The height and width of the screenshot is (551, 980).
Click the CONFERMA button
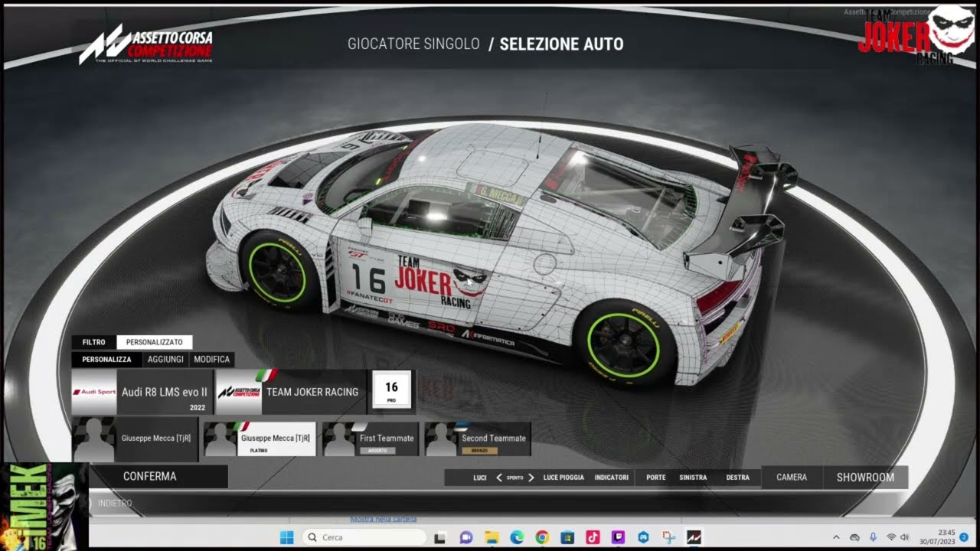150,476
